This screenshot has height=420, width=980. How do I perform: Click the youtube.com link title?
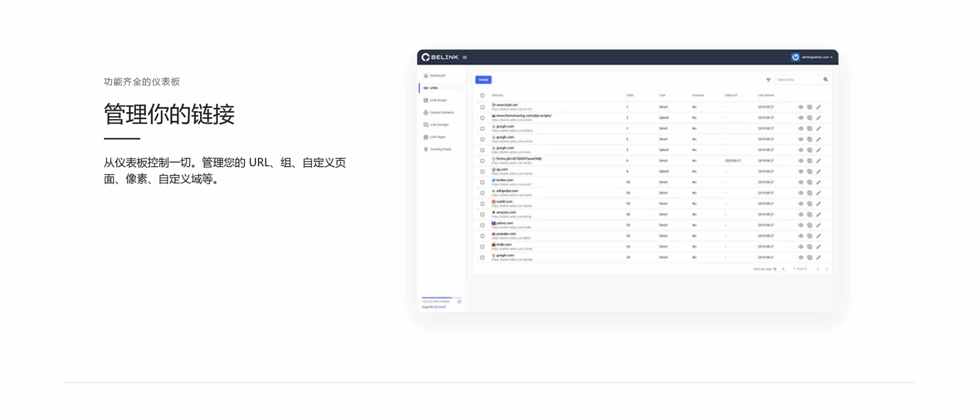[506, 234]
